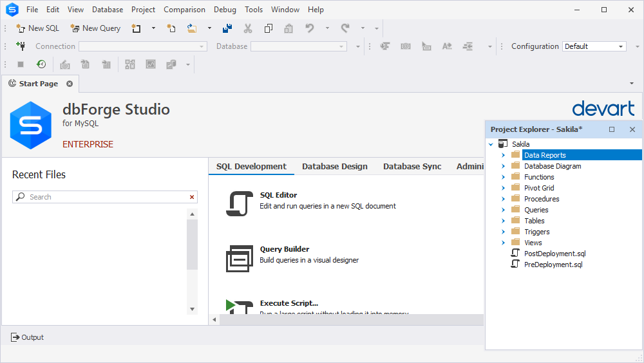The image size is (644, 363).
Task: Click the New Connection plug icon
Action: 21,46
